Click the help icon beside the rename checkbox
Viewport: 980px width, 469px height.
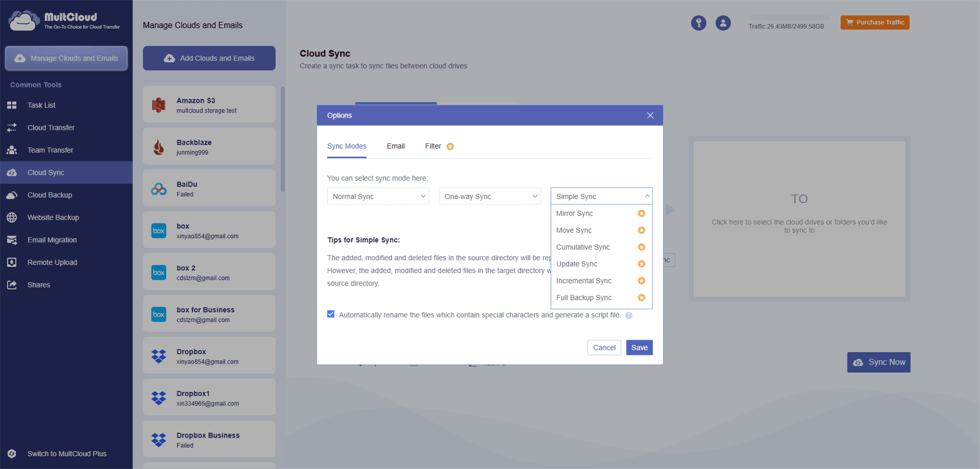[x=629, y=315]
